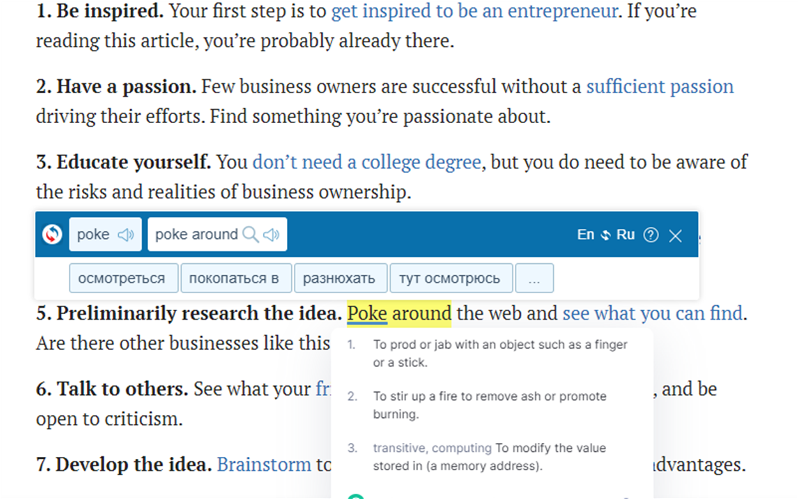The height and width of the screenshot is (500, 799).
Task: Swap En and Ru translation languages
Action: tap(606, 235)
